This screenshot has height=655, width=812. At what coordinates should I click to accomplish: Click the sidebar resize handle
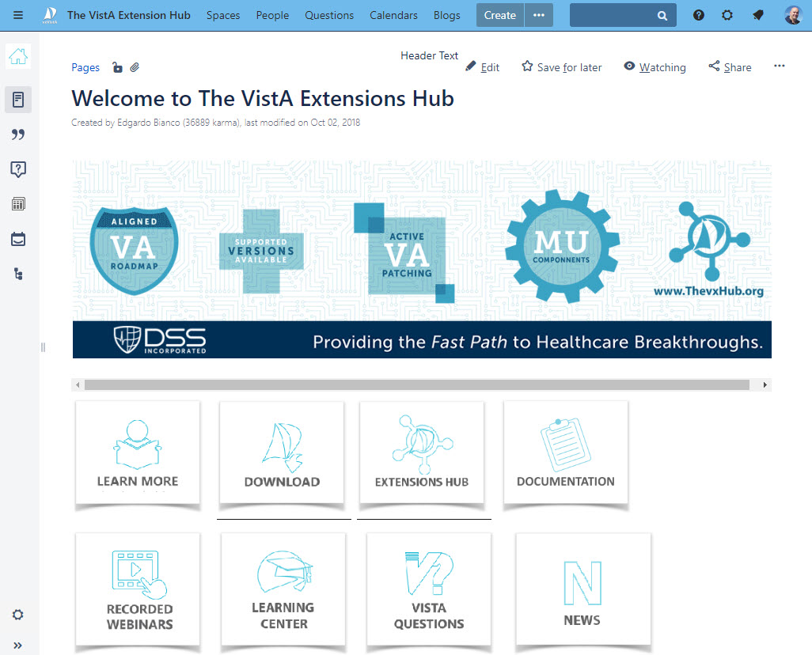click(43, 347)
